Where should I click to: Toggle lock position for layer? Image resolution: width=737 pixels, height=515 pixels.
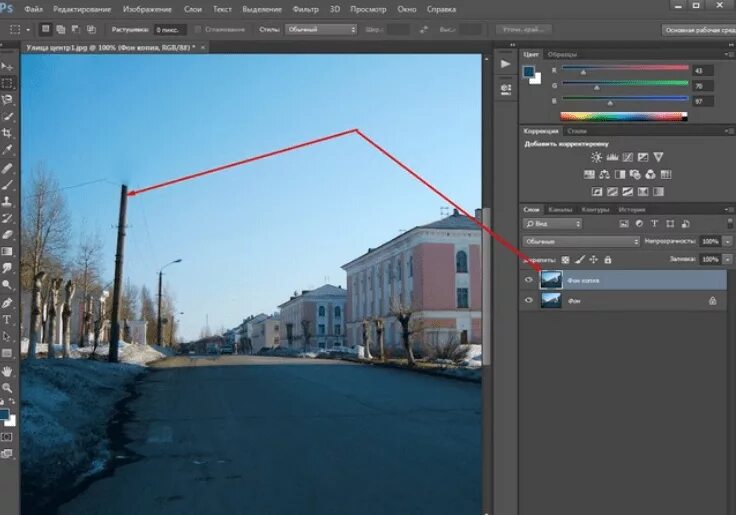click(x=594, y=260)
